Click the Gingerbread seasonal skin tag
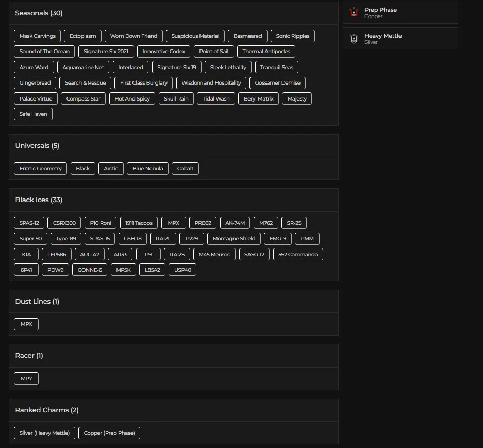 tap(35, 83)
